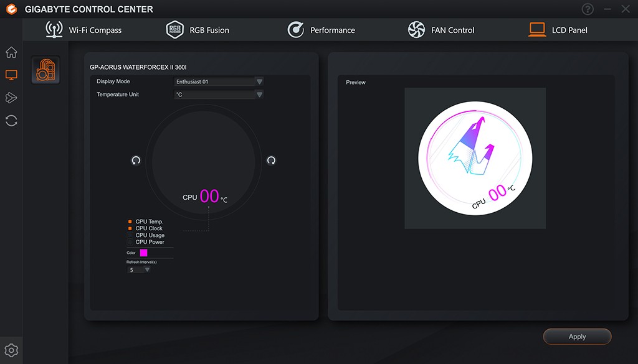
Task: Click the Apply button
Action: [x=577, y=337]
